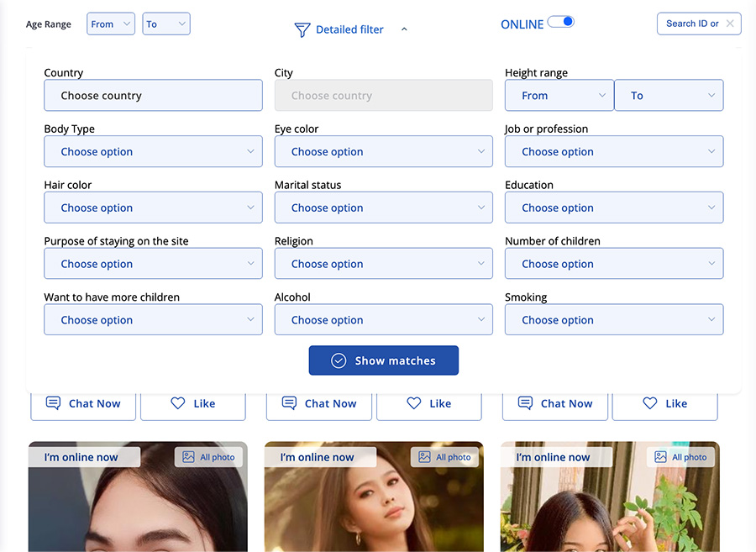Open the Hair color dropdown
Image resolution: width=756 pixels, height=552 pixels.
(x=154, y=208)
